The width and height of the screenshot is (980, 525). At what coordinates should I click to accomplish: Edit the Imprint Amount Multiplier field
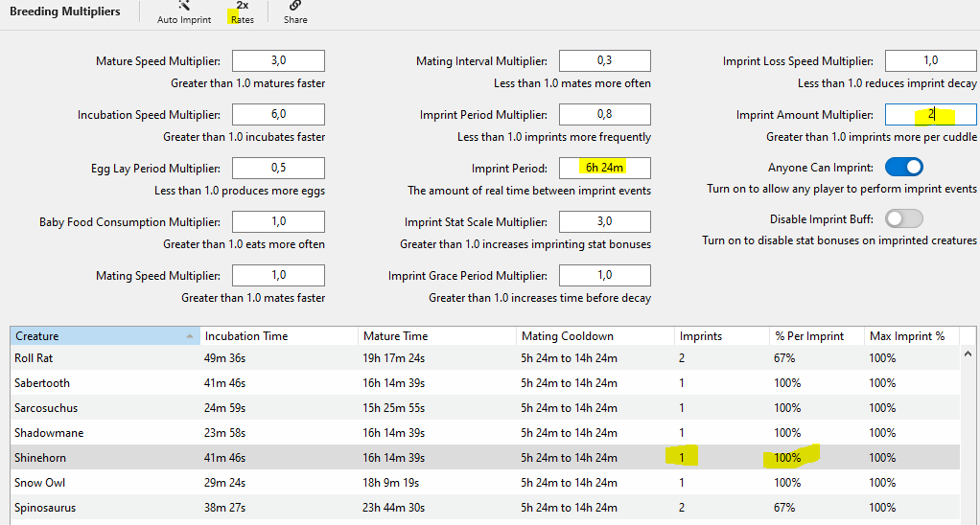click(x=931, y=115)
